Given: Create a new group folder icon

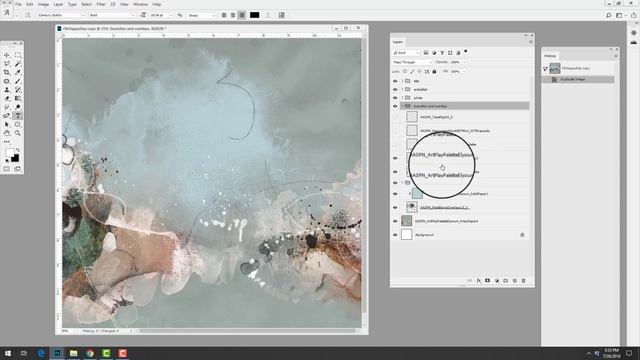Looking at the screenshot, I should coord(506,281).
